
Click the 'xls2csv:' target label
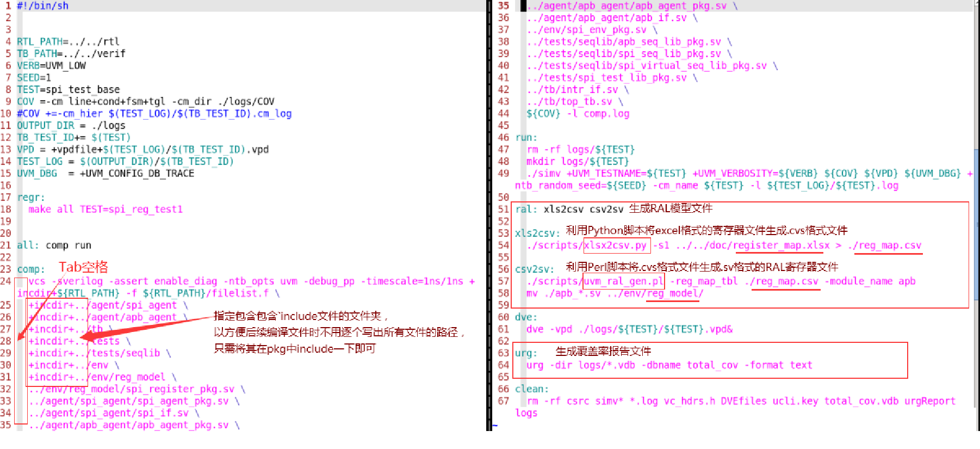pos(537,233)
